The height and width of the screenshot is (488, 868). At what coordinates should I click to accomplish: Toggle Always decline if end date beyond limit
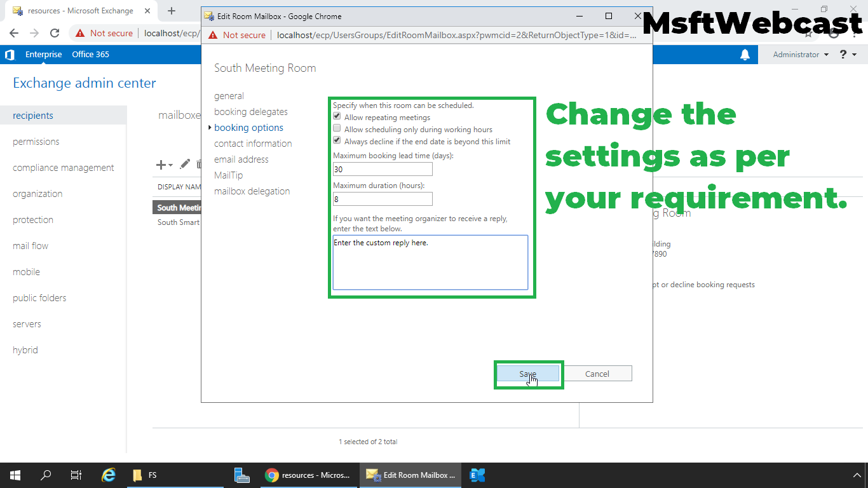click(x=337, y=141)
